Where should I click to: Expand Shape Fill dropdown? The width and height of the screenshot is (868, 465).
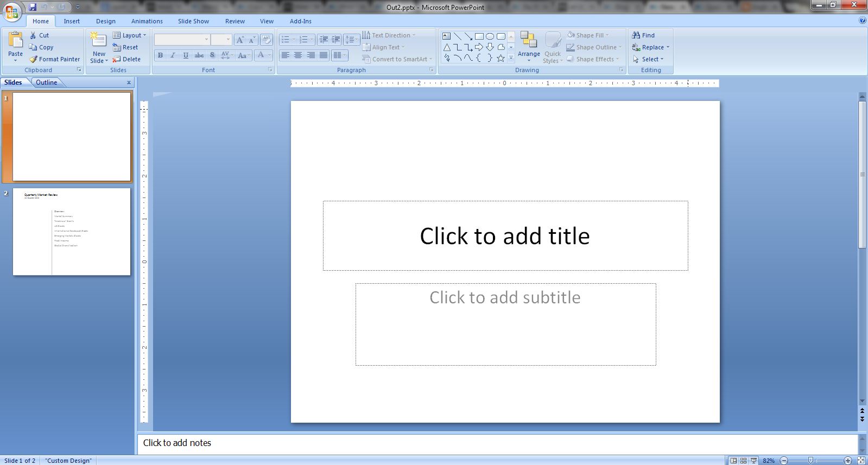(x=588, y=35)
